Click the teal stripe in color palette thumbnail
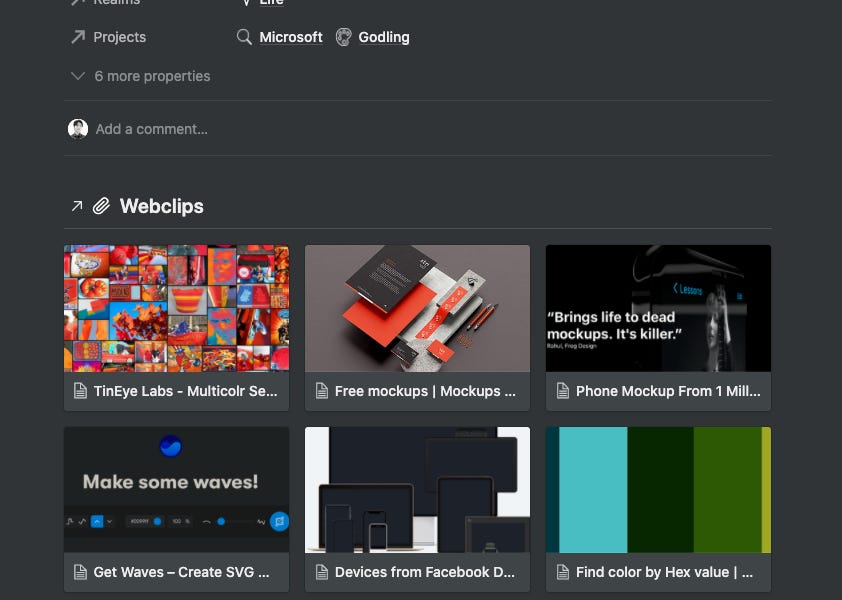 pos(593,490)
